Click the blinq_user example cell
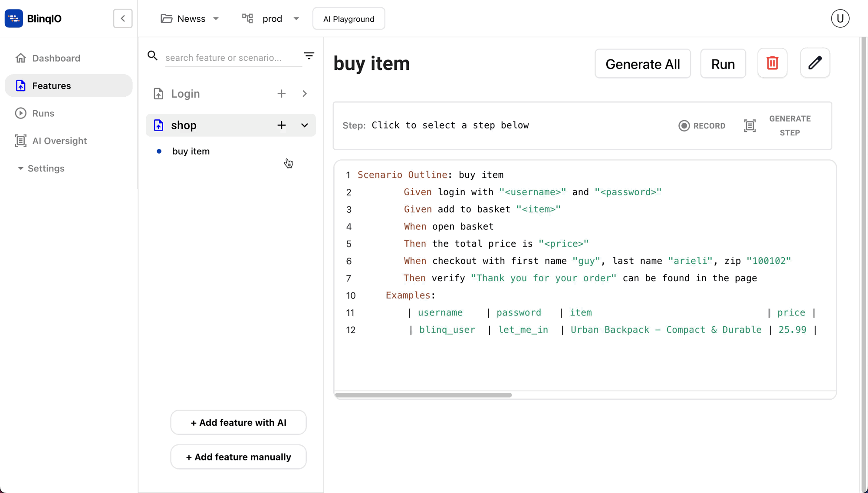Screen dimensions: 868x493 pyautogui.click(x=447, y=330)
